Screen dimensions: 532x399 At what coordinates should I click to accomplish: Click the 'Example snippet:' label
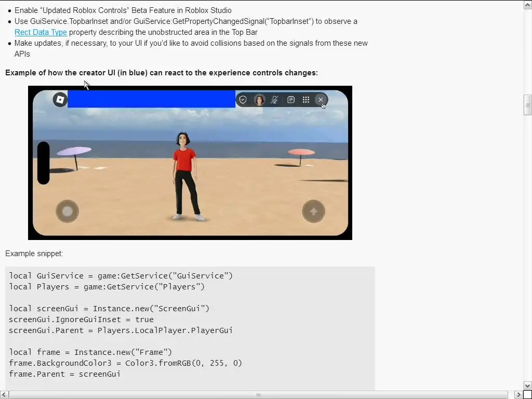tap(34, 254)
